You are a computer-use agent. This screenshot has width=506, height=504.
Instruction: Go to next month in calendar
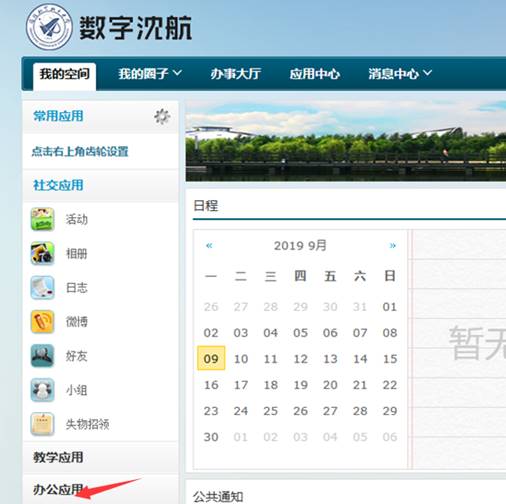point(393,246)
